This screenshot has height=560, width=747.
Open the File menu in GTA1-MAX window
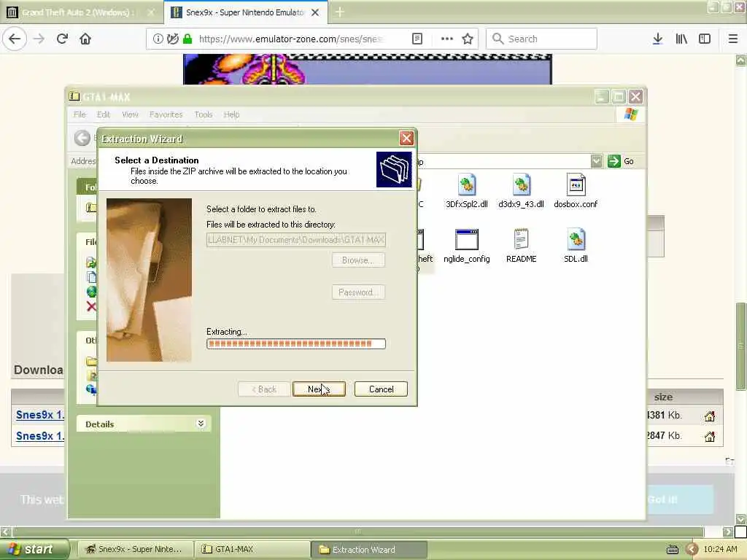[x=80, y=114]
